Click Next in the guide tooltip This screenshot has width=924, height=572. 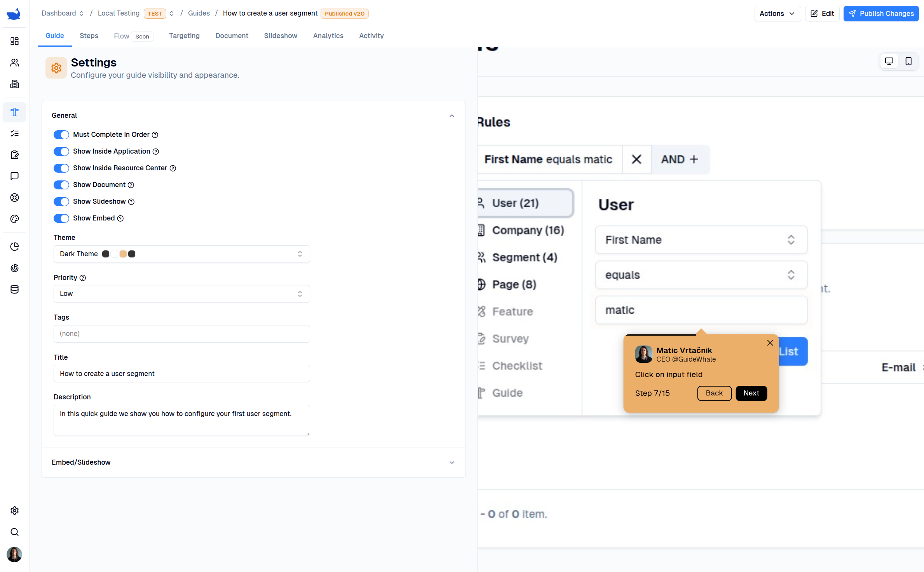[751, 393]
